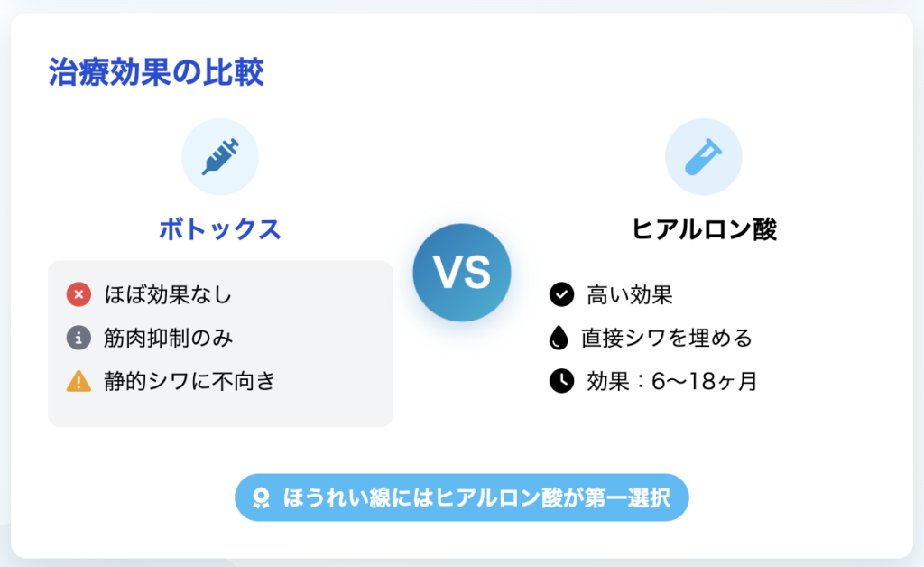The image size is (924, 567).
Task: Click the 効果：6〜18ヶ月 text
Action: coord(671,381)
